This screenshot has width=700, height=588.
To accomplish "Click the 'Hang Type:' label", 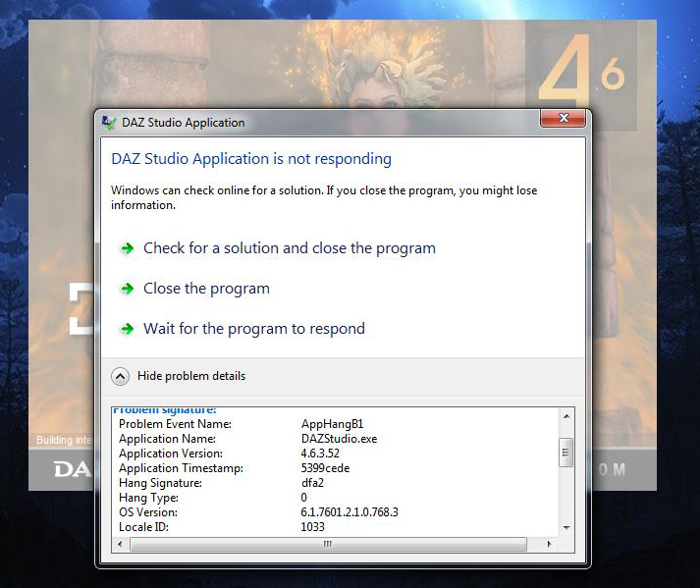I will point(148,498).
